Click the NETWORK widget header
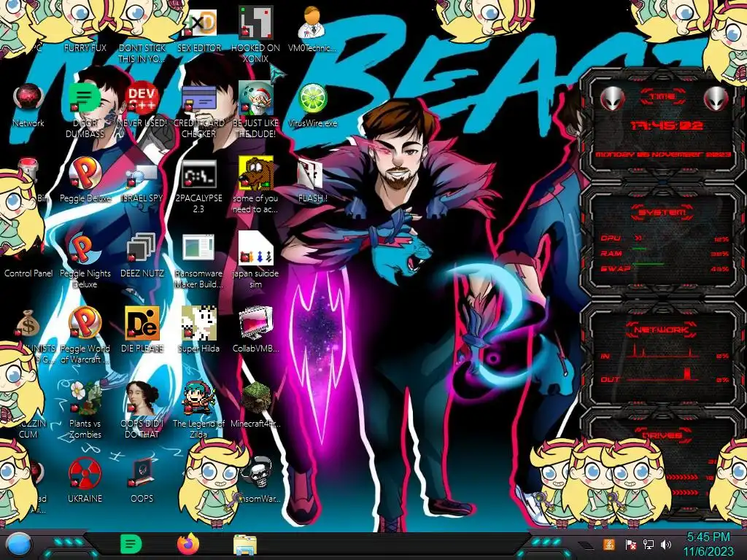This screenshot has height=560, width=747. (662, 330)
